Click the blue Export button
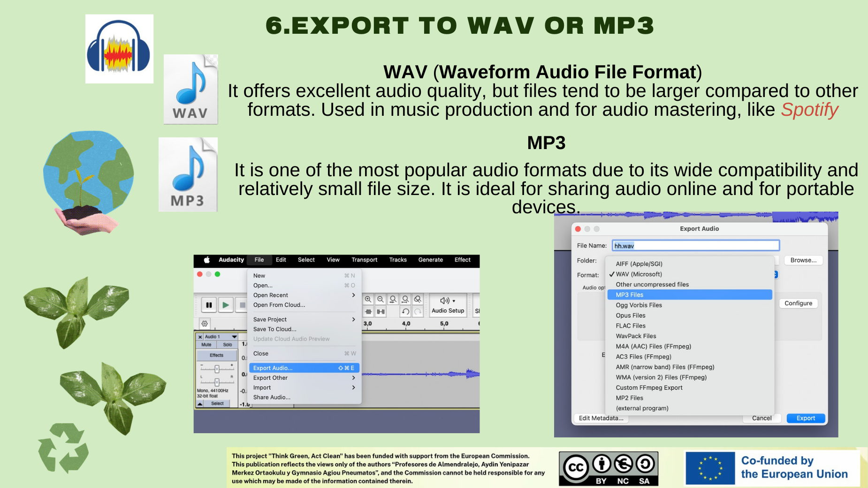 tap(806, 418)
